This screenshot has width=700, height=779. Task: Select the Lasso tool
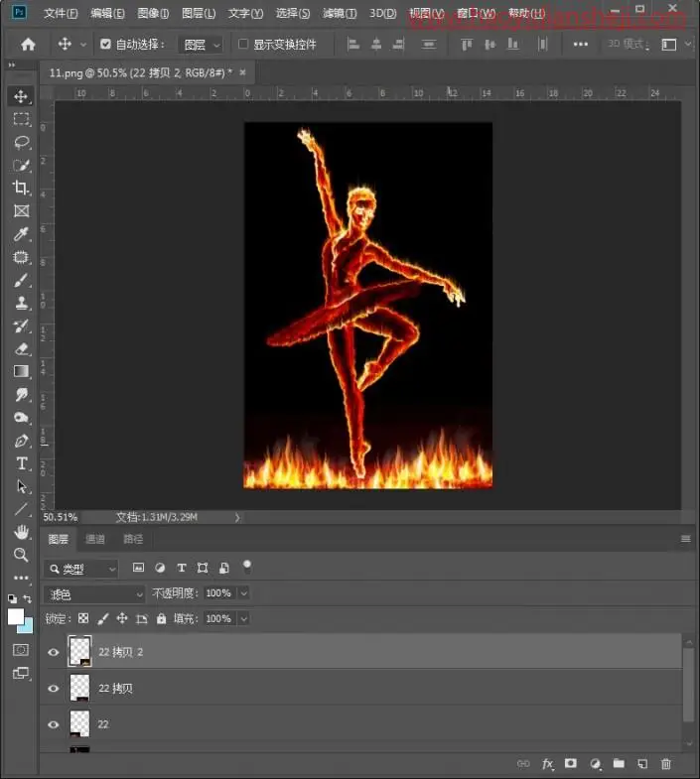coord(21,142)
